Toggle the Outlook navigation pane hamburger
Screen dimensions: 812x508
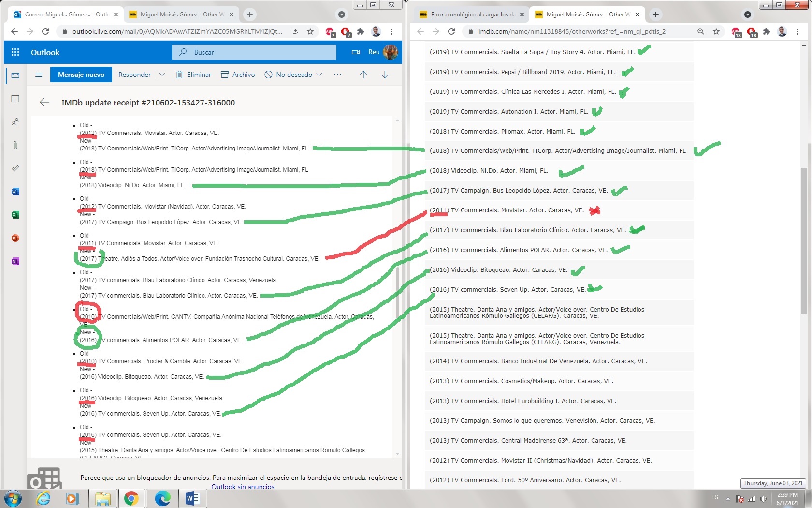(x=39, y=75)
